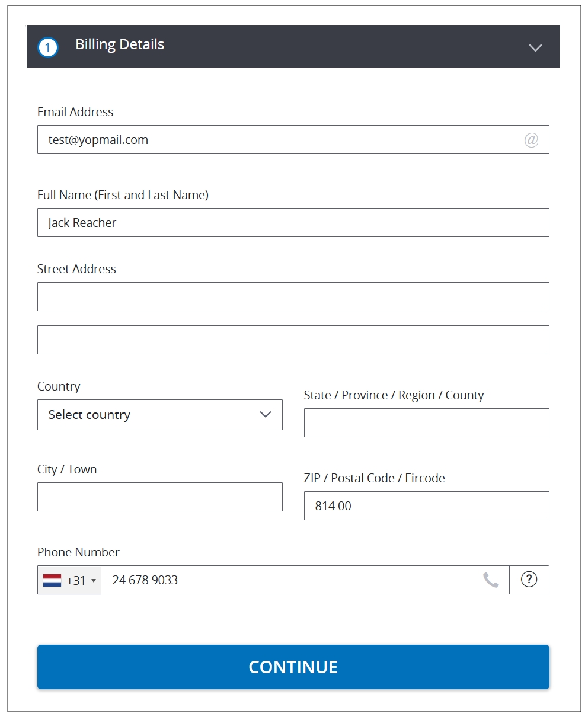Focus the second Street Address line field
Screen dimensions: 588x720
[293, 340]
